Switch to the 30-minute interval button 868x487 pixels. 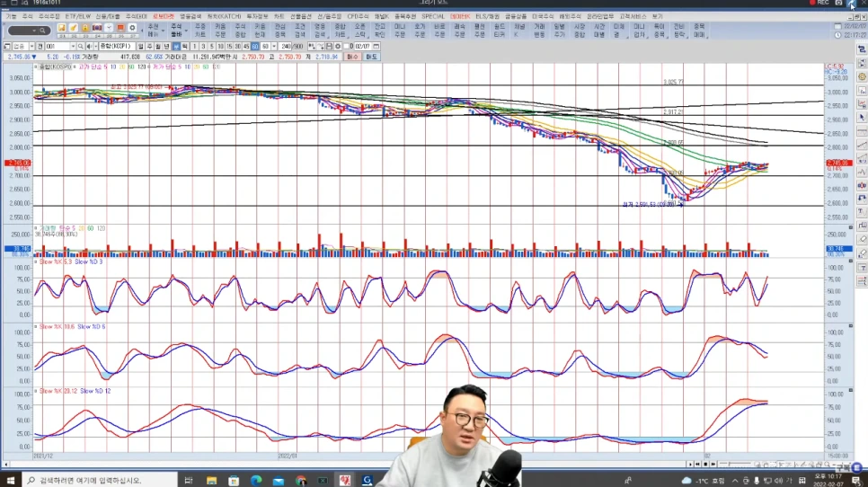click(x=237, y=47)
